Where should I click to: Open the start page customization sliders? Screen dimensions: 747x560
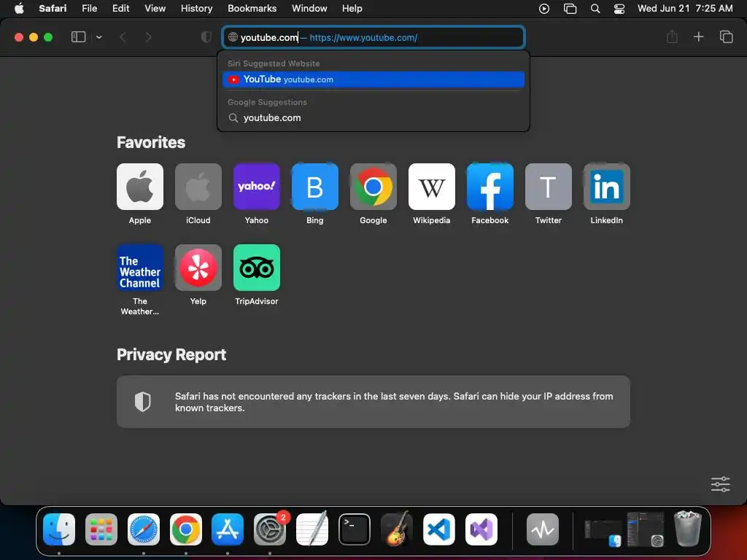720,484
